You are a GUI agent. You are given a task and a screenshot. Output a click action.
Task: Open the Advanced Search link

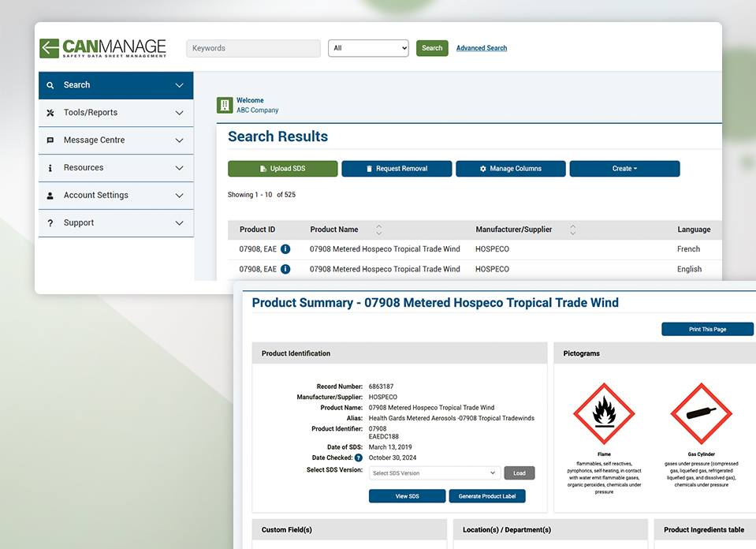pos(482,48)
